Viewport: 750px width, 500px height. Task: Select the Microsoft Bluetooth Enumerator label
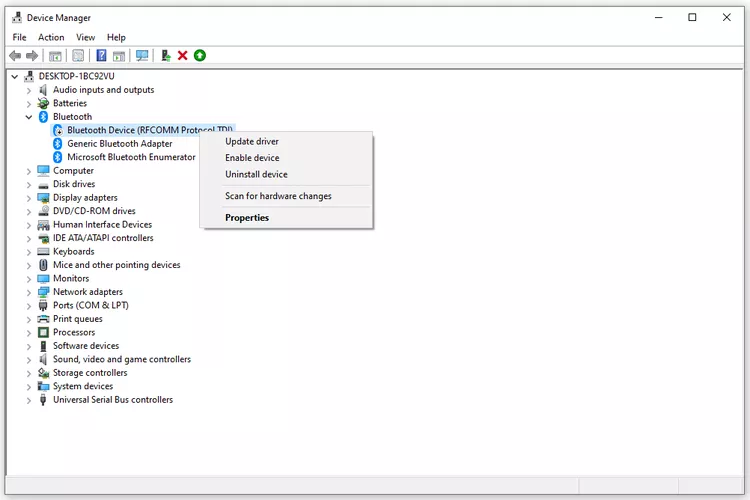(131, 157)
